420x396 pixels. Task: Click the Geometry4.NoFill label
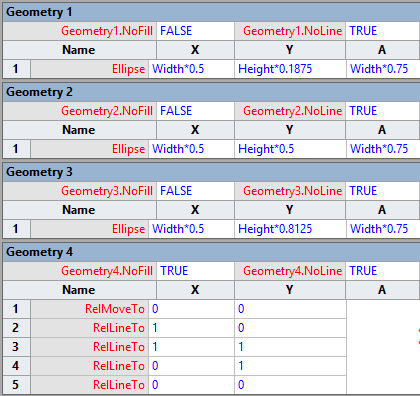tap(107, 271)
